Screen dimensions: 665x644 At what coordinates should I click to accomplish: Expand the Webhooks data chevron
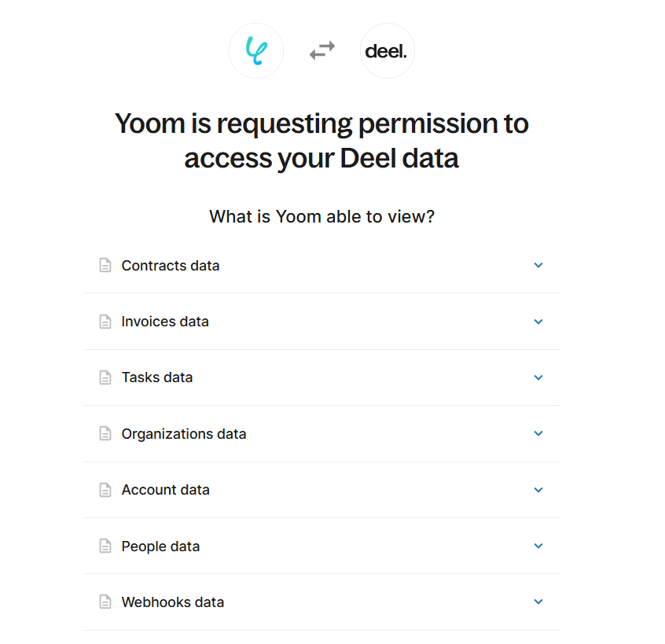[538, 602]
